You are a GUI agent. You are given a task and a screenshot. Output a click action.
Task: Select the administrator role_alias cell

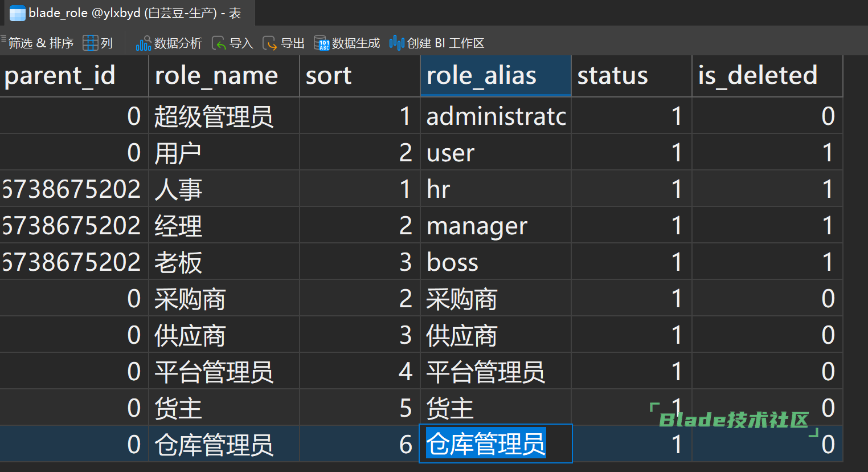click(x=495, y=116)
